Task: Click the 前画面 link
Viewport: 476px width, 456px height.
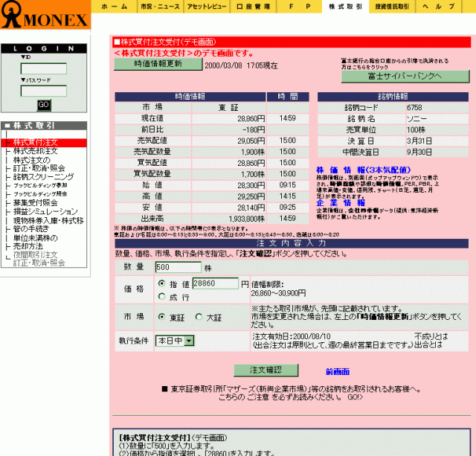Action: pyautogui.click(x=338, y=371)
